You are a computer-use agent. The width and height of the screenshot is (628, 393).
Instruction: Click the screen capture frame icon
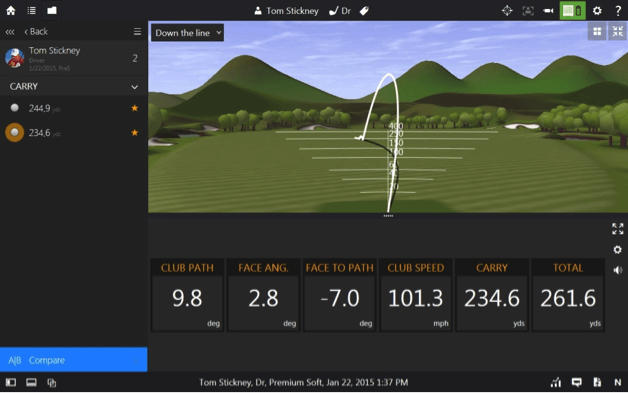click(528, 10)
